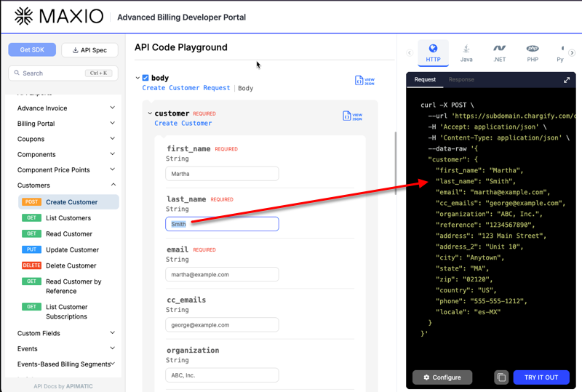Click the email input field
The image size is (582, 392).
coord(222,274)
